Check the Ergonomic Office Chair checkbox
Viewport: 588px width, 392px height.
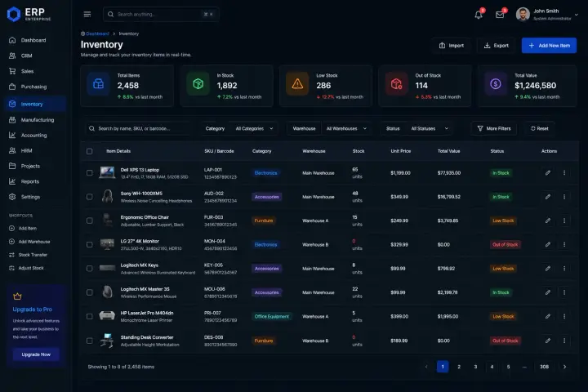click(89, 220)
